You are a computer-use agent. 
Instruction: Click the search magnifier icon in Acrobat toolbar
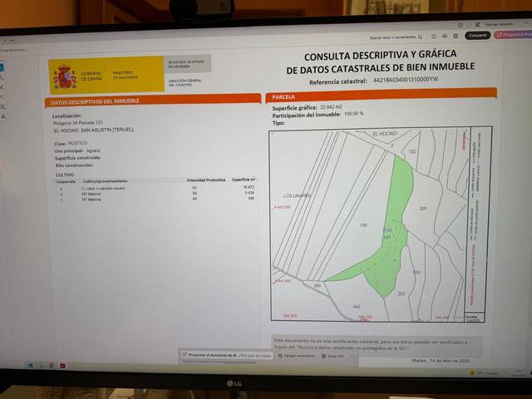click(x=420, y=37)
